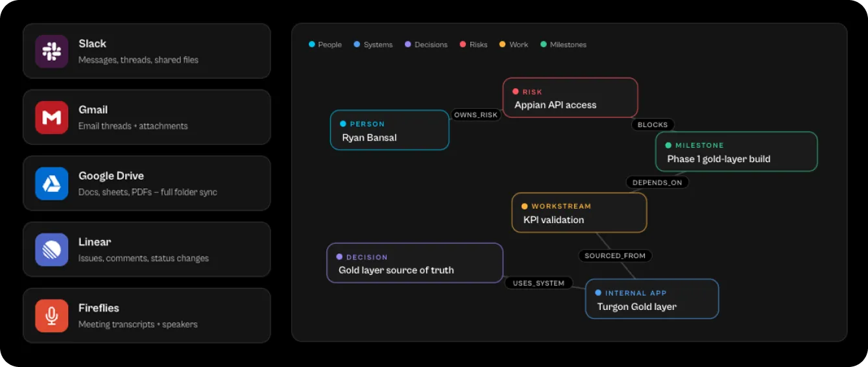Filter graph by People legend item

[325, 45]
